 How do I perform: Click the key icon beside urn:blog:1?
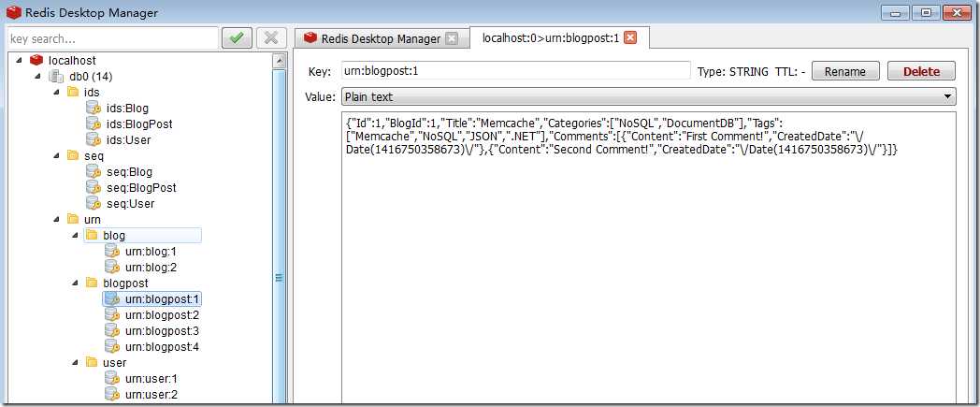point(112,252)
